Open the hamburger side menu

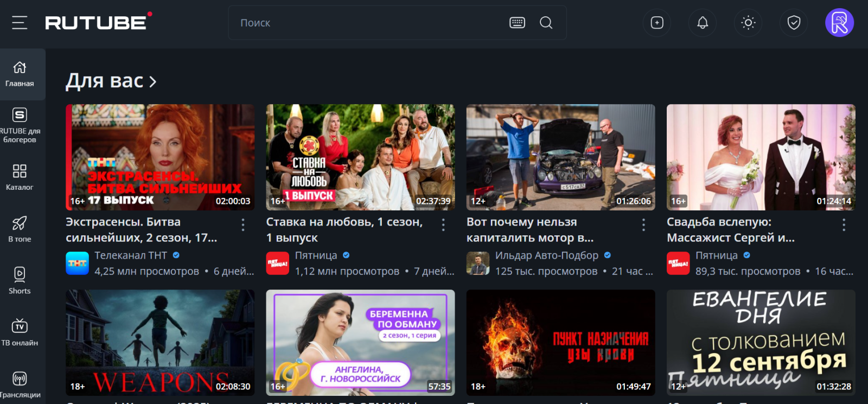coord(20,23)
